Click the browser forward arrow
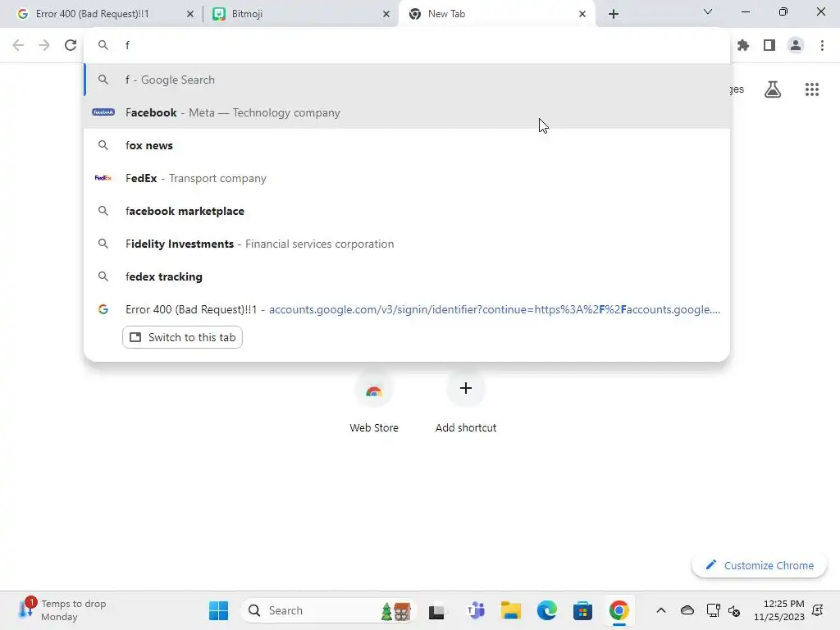 (44, 45)
